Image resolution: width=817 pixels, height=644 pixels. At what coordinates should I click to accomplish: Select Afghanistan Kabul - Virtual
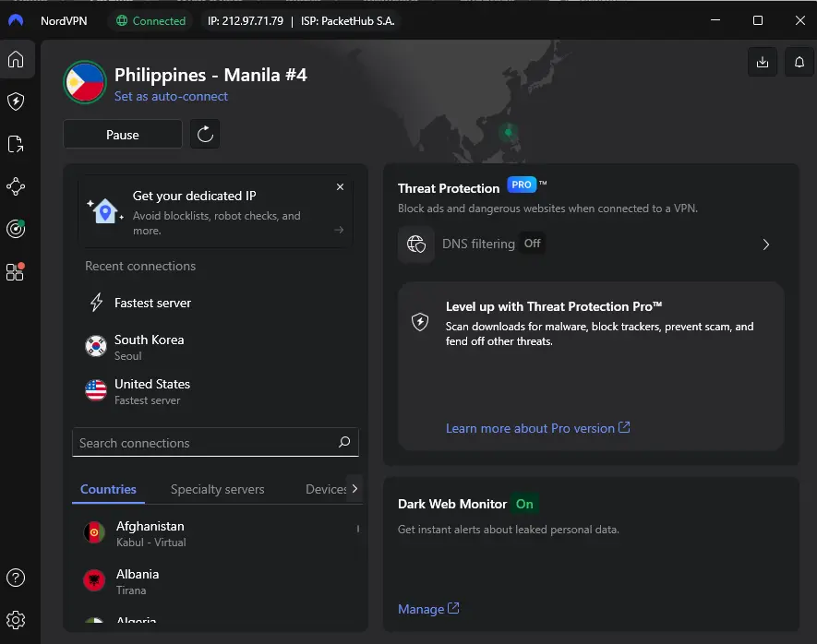click(215, 533)
